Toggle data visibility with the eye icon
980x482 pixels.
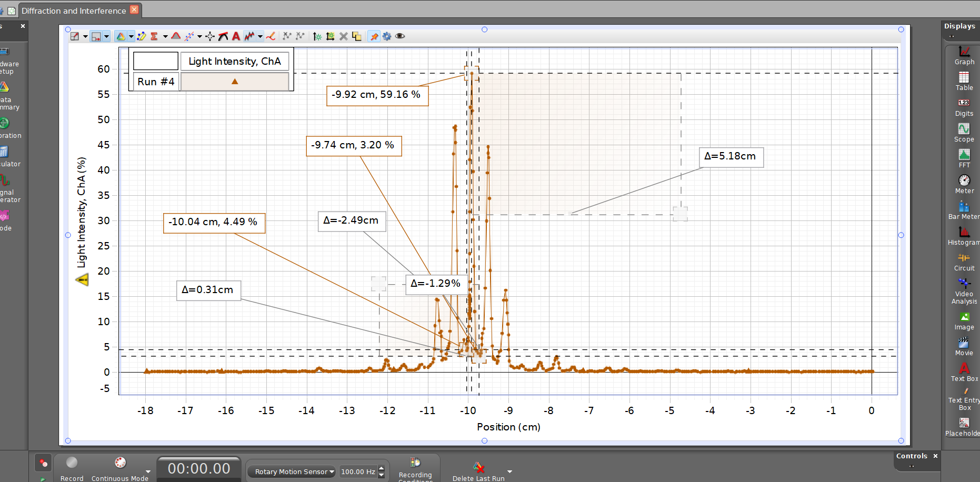pos(400,36)
